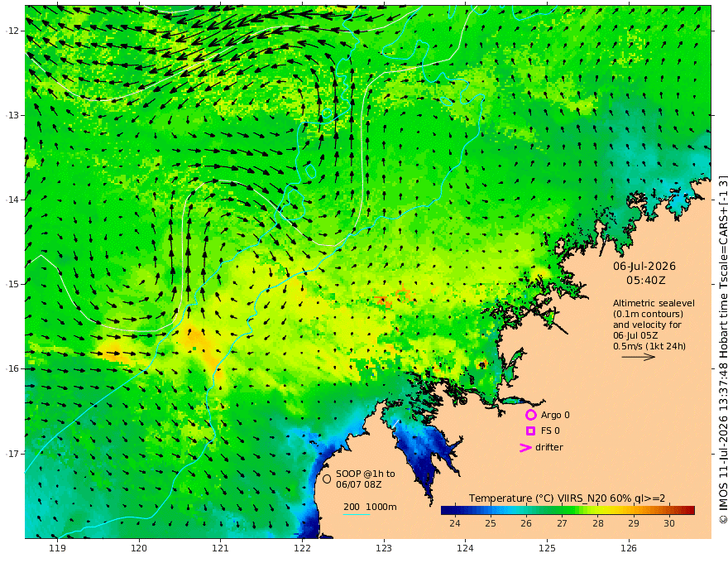Click the 'SOOP @1h to' text
This screenshot has height=563, width=728.
[x=366, y=474]
